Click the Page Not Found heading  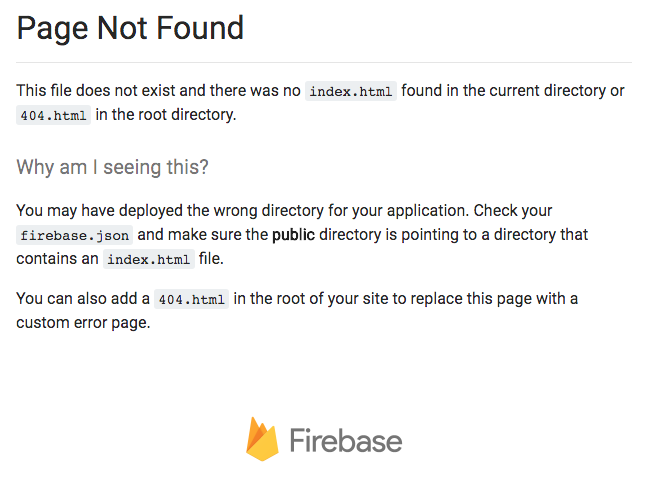tap(130, 28)
